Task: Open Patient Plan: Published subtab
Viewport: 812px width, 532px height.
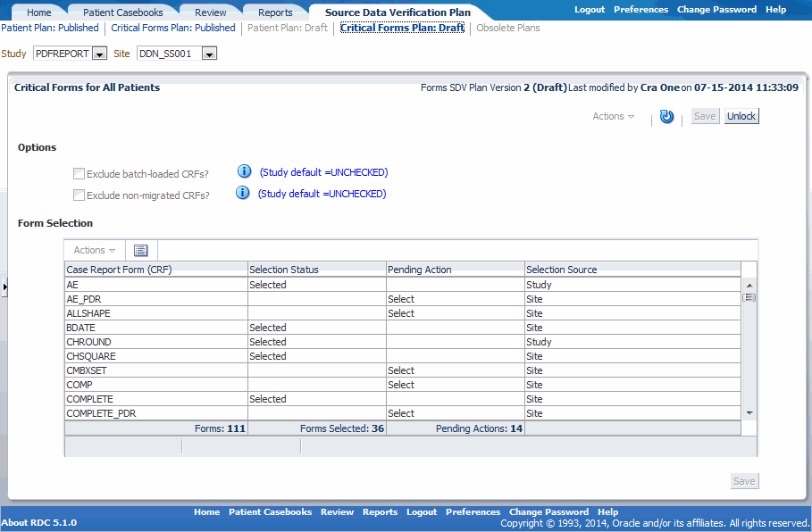Action: [x=50, y=28]
